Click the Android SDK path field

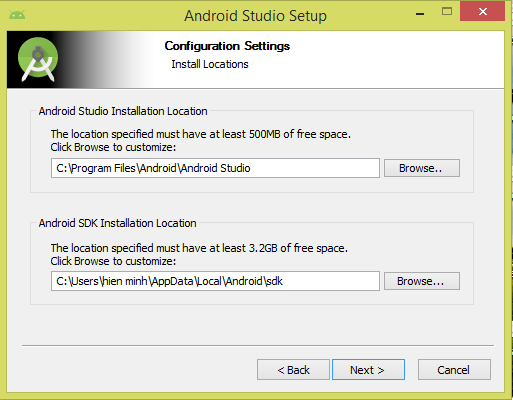click(215, 281)
